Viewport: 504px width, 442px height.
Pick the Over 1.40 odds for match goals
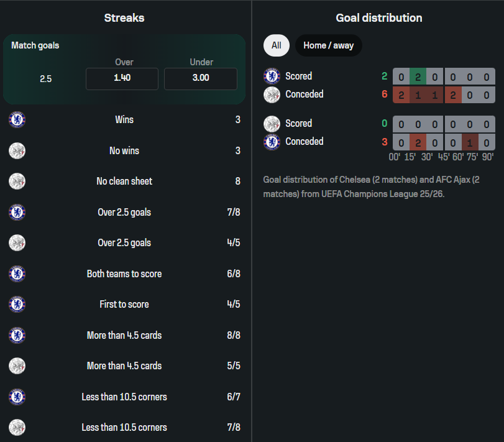pos(122,78)
